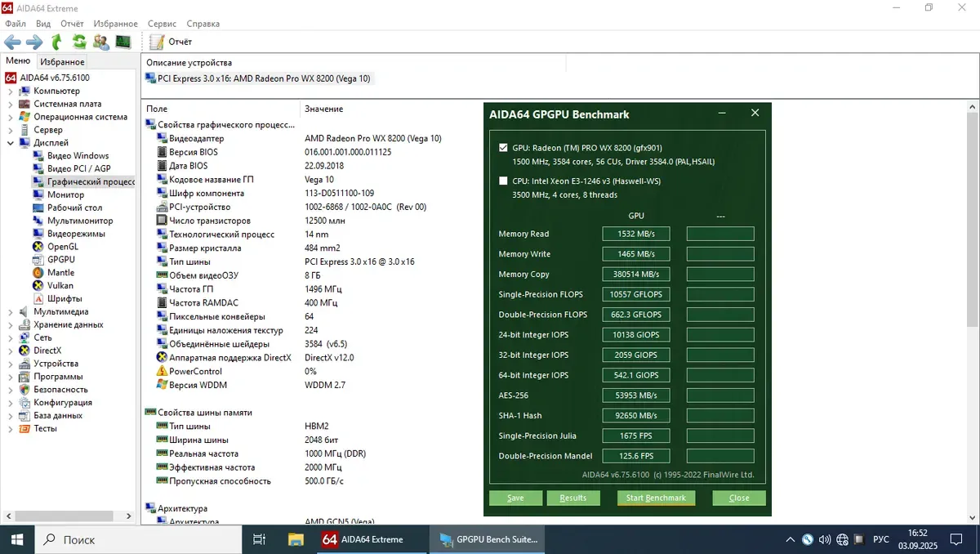Enable the CPU Intel Xeon E3-1246 checkbox
Viewport: 980px width, 554px height.
(503, 181)
